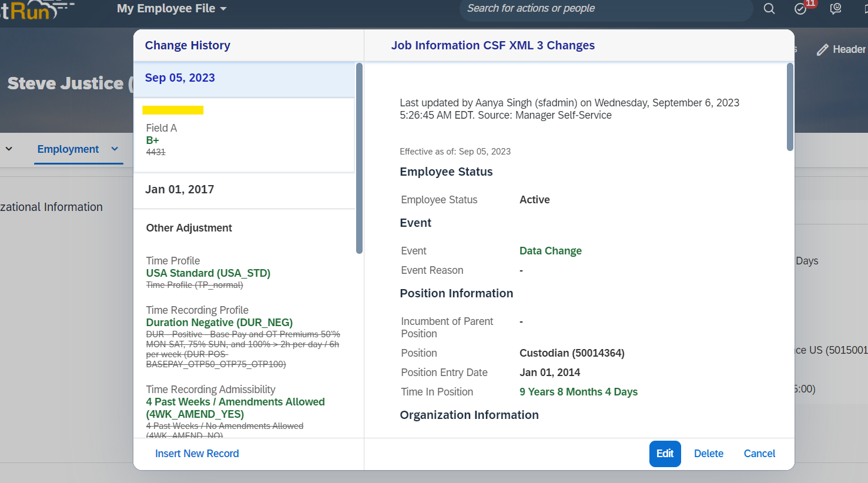Expand the My Employee File dropdown

(172, 9)
